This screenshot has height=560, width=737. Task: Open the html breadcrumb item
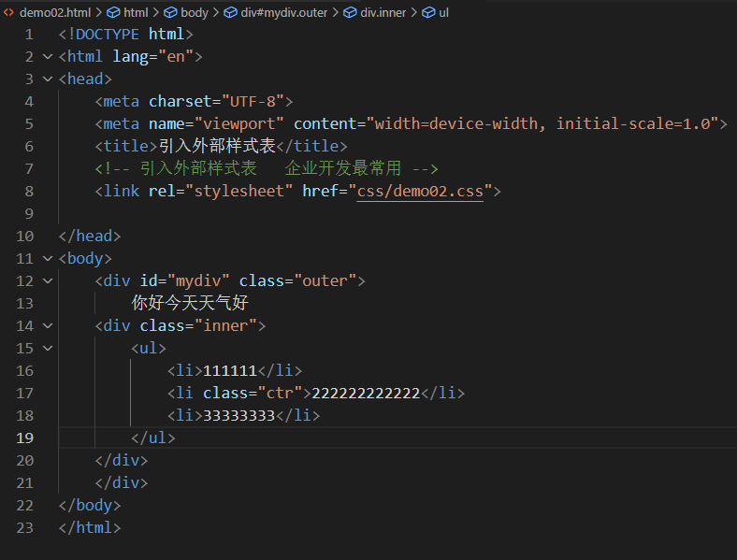(x=136, y=13)
